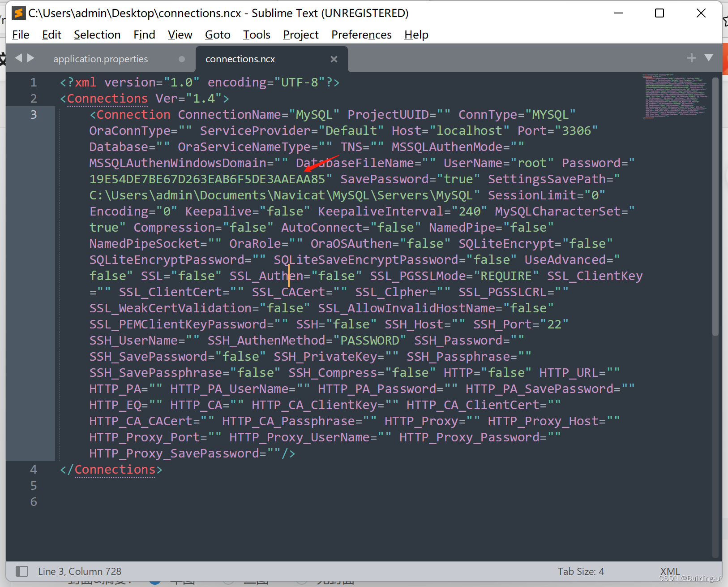Change the XML syntax selector
This screenshot has width=728, height=587.
click(670, 571)
